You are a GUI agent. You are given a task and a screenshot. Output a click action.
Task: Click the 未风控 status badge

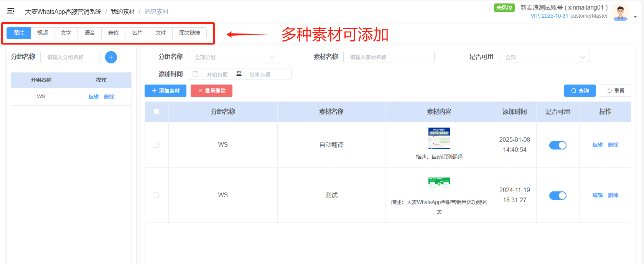pos(504,8)
